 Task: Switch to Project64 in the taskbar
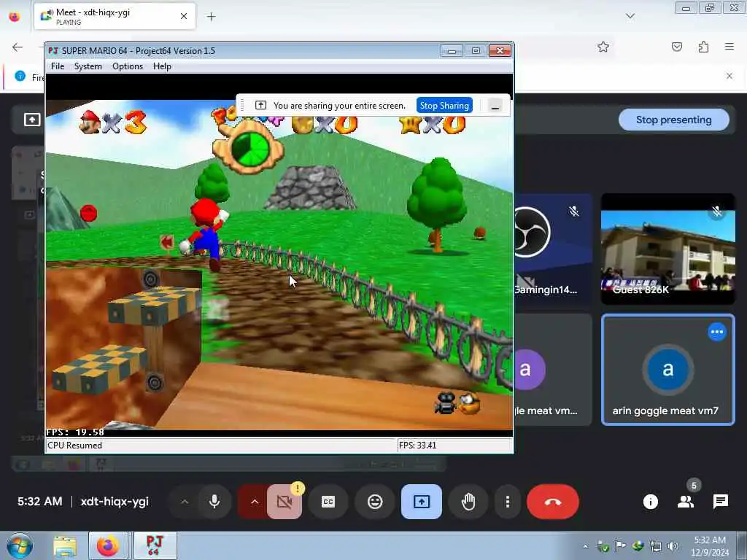point(155,546)
